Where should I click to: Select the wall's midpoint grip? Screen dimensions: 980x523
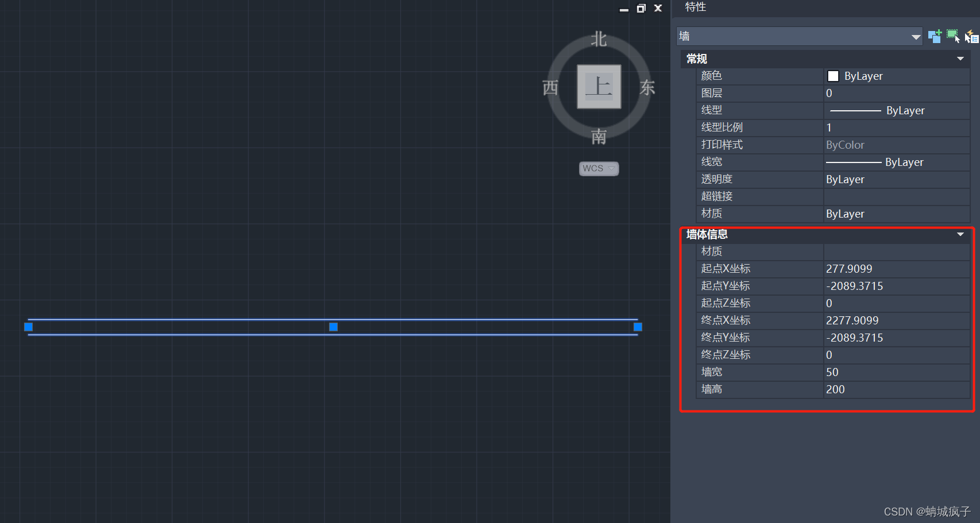[333, 327]
